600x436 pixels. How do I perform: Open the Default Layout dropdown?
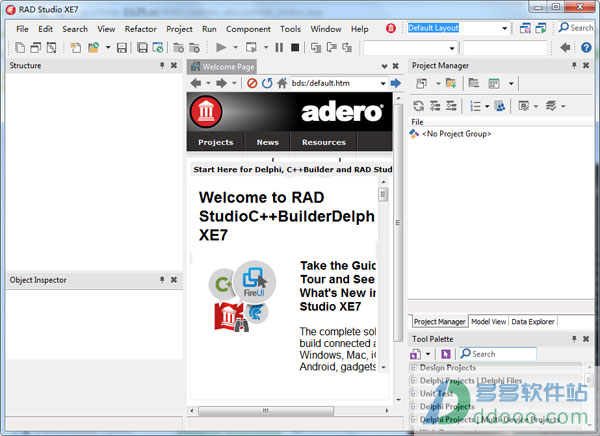(505, 28)
